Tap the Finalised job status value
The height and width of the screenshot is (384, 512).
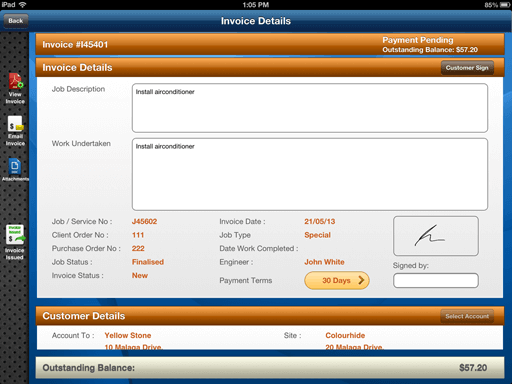click(148, 262)
